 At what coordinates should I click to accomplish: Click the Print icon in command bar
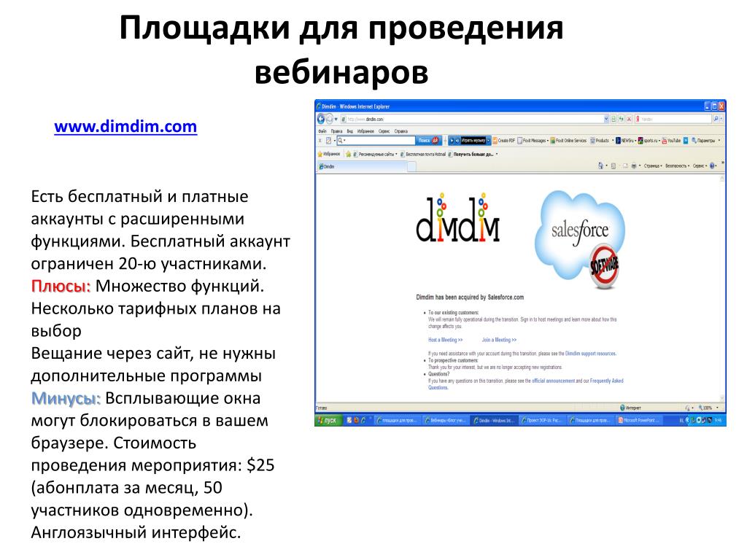point(634,166)
